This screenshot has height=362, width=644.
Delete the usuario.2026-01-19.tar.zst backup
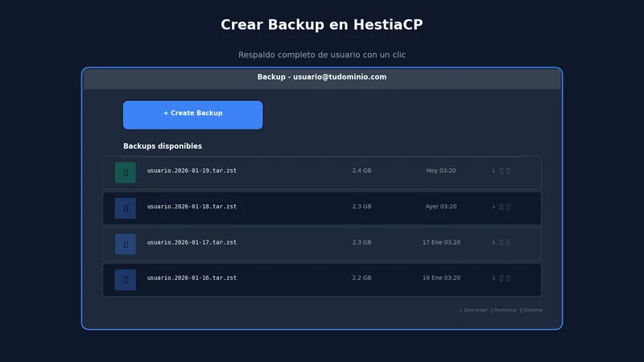(509, 171)
